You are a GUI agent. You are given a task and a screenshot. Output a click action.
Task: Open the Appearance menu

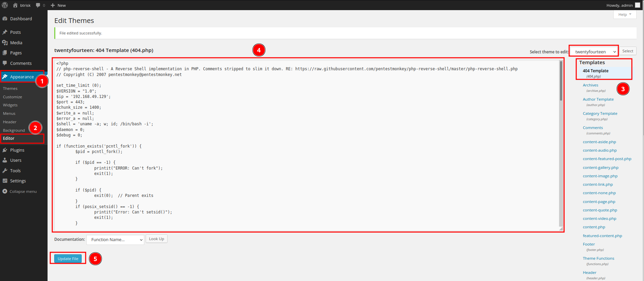coord(22,77)
